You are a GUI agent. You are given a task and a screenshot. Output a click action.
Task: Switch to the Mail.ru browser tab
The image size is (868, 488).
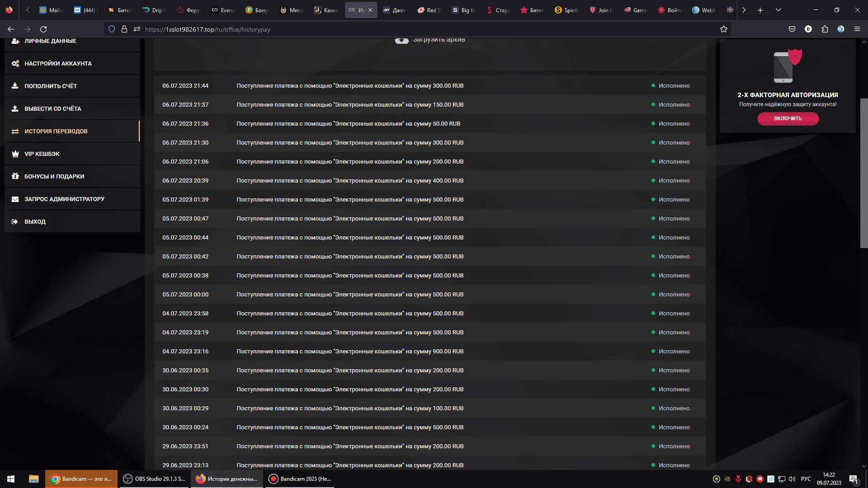[51, 10]
